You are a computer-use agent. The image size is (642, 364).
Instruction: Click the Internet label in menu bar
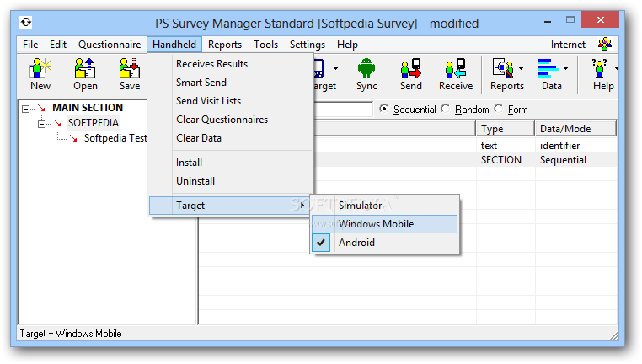click(x=568, y=44)
